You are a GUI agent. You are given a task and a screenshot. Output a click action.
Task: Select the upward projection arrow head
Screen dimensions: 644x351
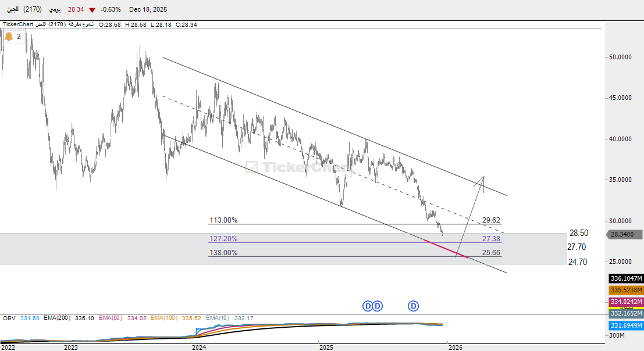click(483, 178)
